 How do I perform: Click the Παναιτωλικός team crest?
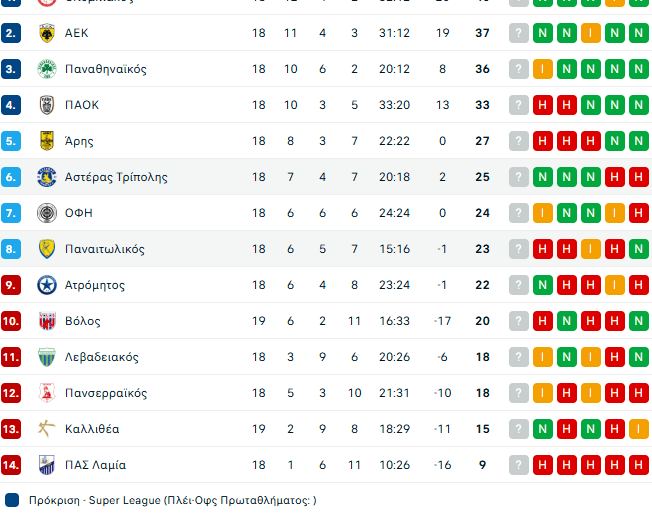[46, 249]
